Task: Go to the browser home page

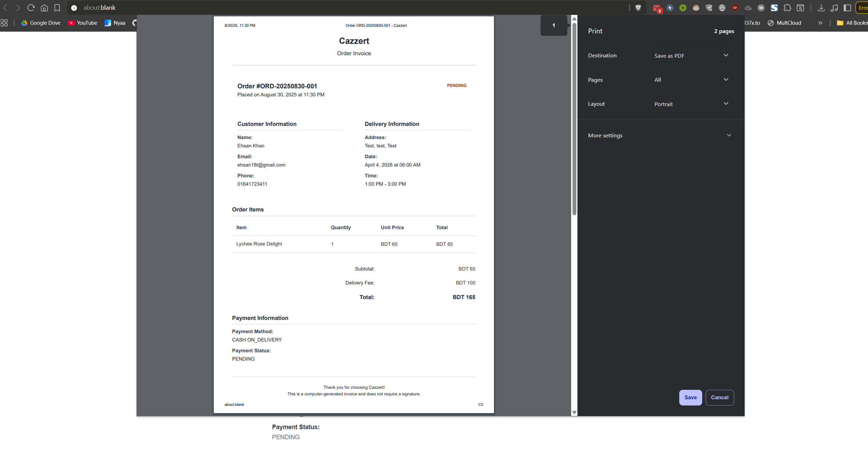Action: point(44,7)
